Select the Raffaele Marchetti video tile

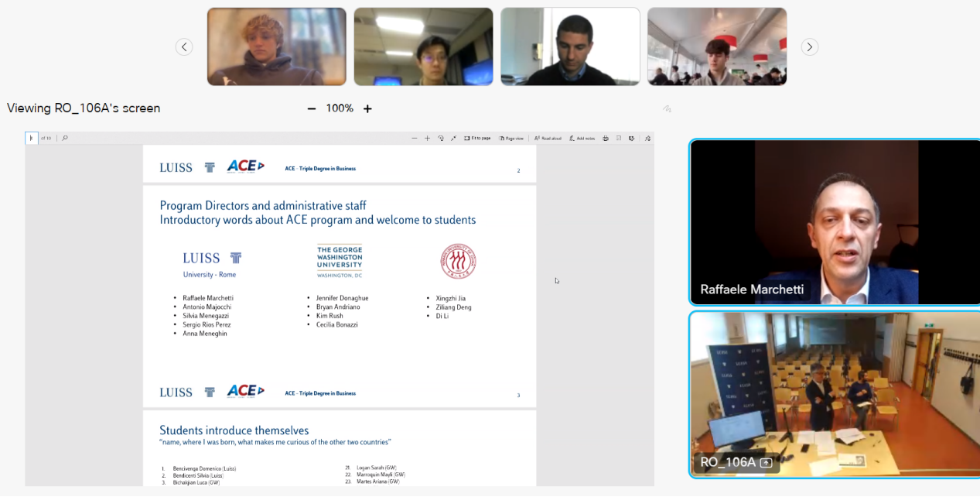[x=835, y=223]
